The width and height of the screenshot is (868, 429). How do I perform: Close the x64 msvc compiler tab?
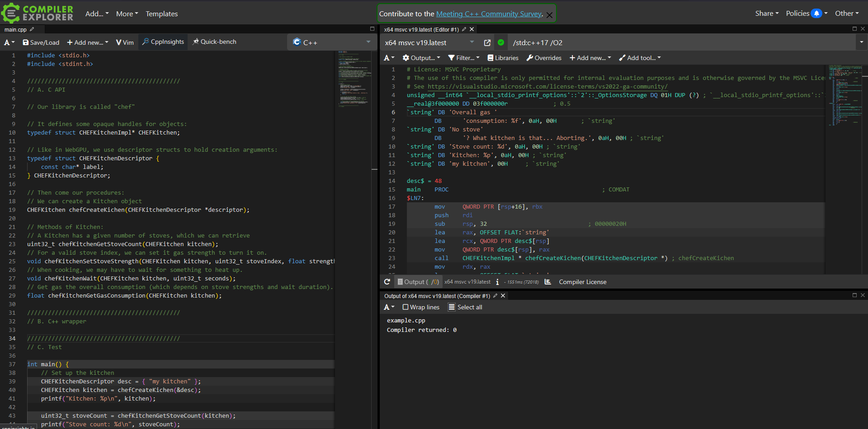tap(472, 29)
